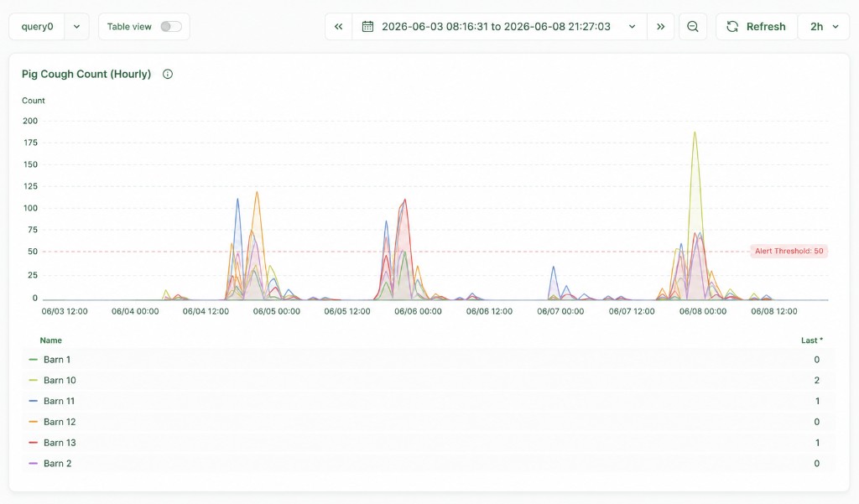Click the Pig Cough Count (Hourly) title

pyautogui.click(x=86, y=74)
